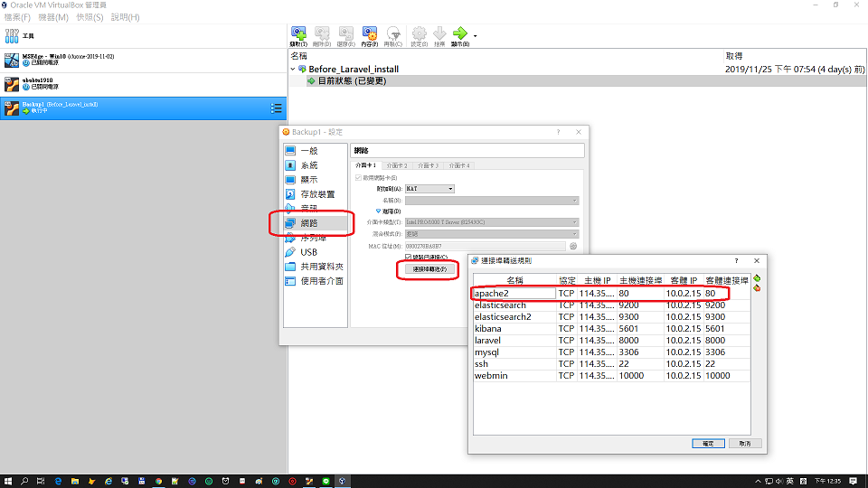
Task: Select the current state (目前狀態) row
Action: [578, 80]
